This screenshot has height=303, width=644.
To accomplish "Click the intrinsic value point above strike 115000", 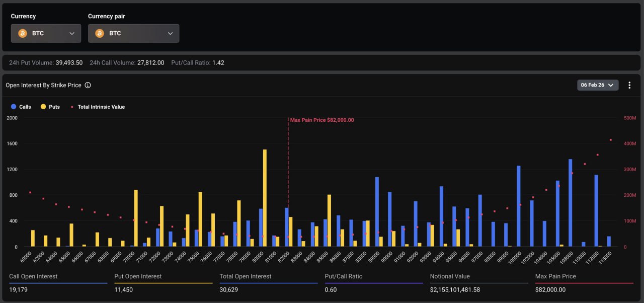I will point(610,140).
